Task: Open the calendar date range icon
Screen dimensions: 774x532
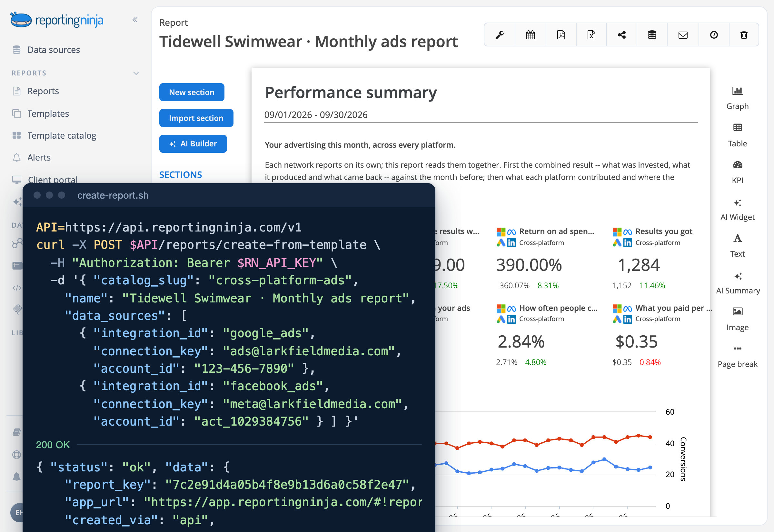Action: click(530, 35)
